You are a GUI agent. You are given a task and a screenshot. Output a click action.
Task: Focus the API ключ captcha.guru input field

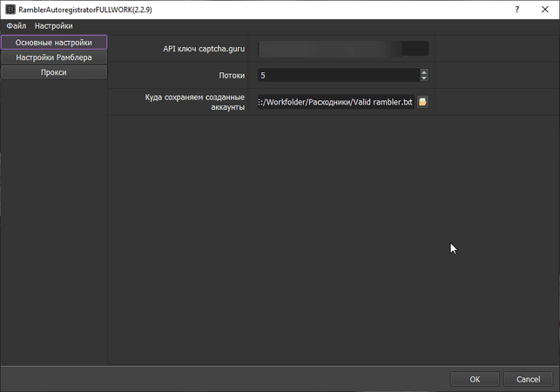[x=342, y=49]
